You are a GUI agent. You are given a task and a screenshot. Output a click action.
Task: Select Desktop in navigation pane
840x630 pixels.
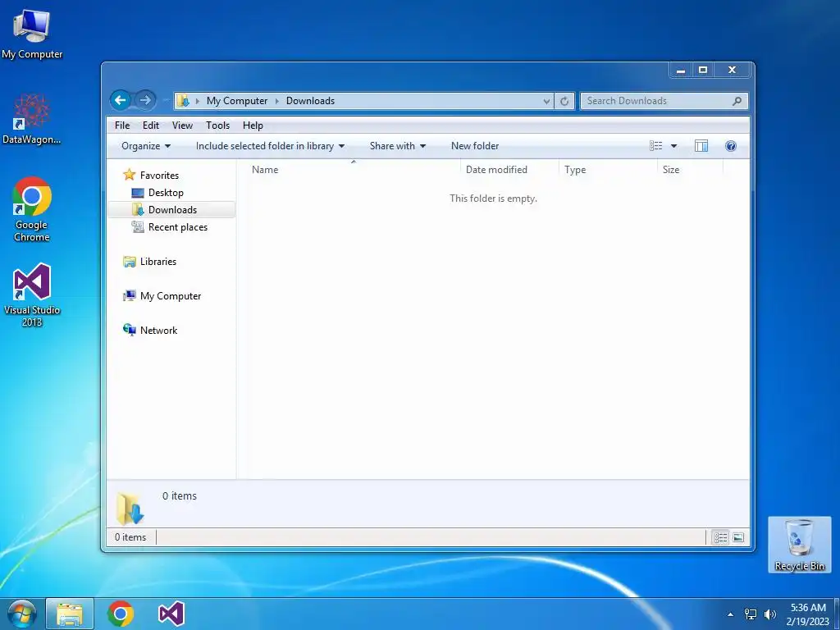tap(166, 192)
